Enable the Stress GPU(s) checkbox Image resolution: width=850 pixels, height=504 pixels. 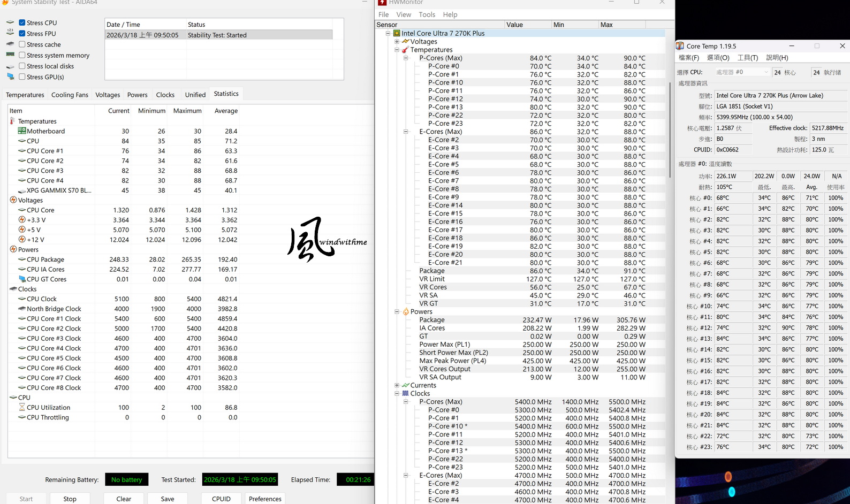click(22, 77)
